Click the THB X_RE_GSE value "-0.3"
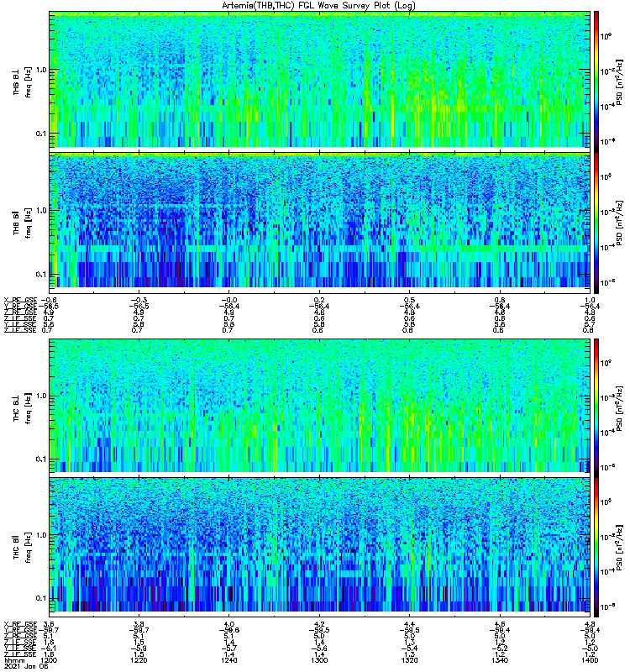 [x=139, y=300]
